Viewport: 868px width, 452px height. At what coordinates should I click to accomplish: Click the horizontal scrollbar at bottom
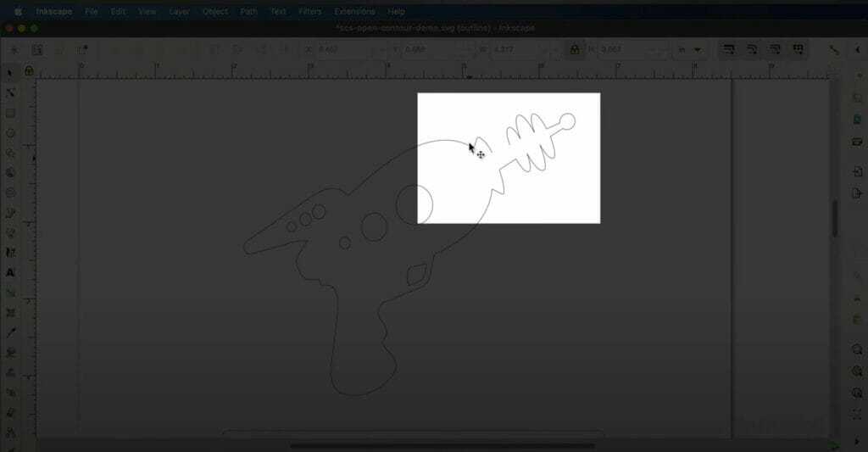pyautogui.click(x=442, y=445)
